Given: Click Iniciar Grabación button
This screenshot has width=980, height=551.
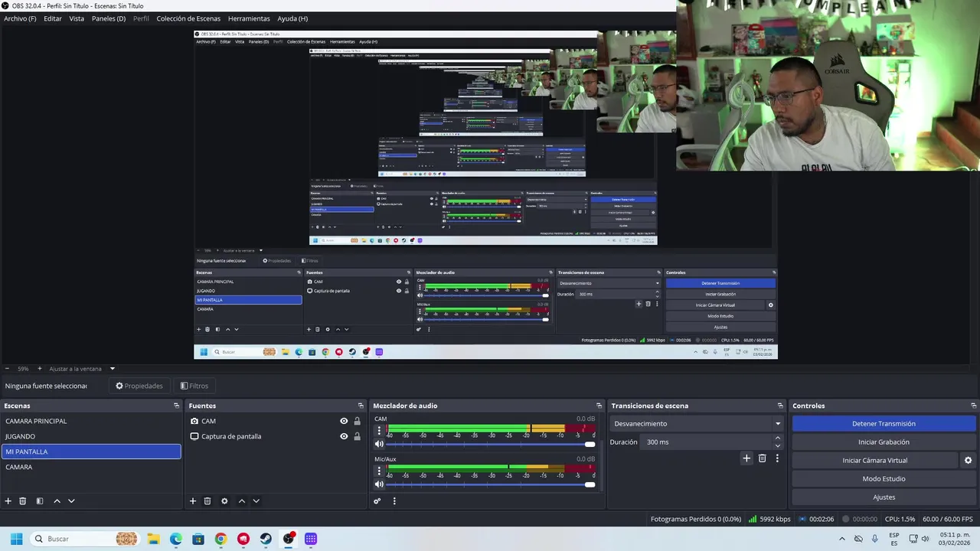Looking at the screenshot, I should coord(884,442).
